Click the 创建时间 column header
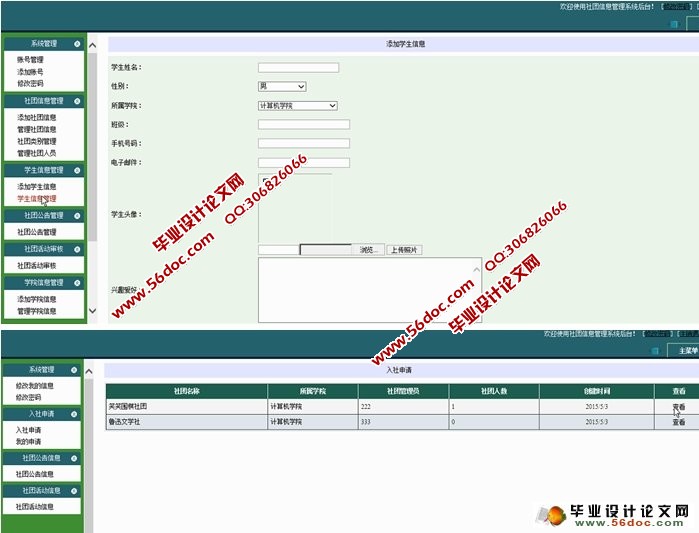The image size is (699, 533). pyautogui.click(x=596, y=391)
